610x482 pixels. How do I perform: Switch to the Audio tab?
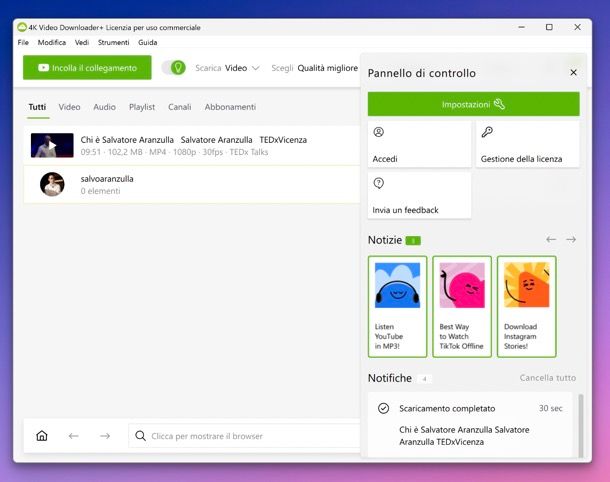(x=104, y=107)
